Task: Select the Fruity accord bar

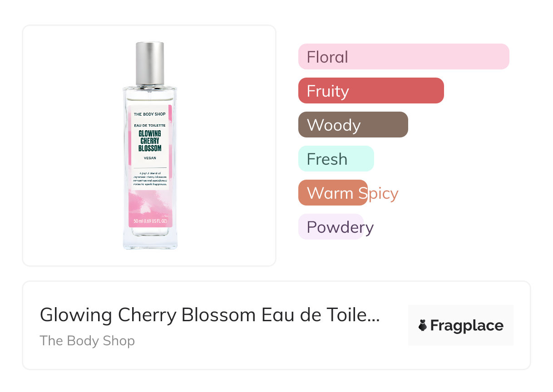Action: 370,91
